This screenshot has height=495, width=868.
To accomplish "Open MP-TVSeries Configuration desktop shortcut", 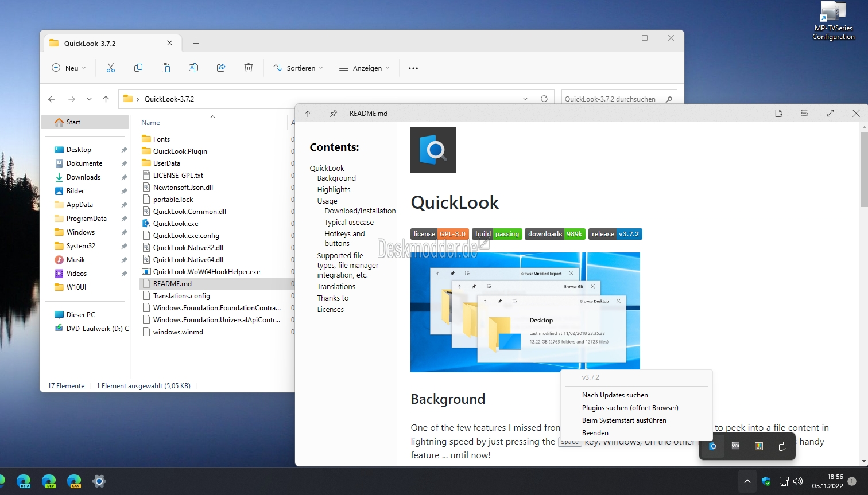I will pos(834,21).
